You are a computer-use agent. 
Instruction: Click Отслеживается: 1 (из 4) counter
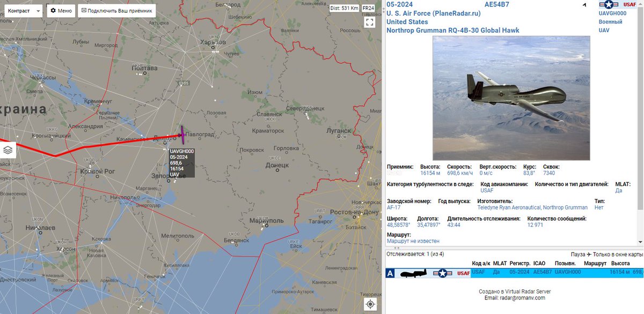(x=415, y=254)
